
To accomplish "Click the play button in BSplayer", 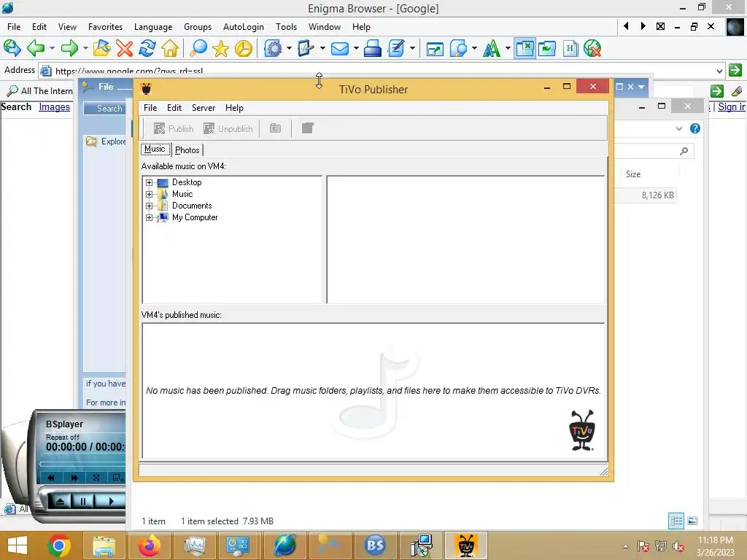I will pos(111,501).
